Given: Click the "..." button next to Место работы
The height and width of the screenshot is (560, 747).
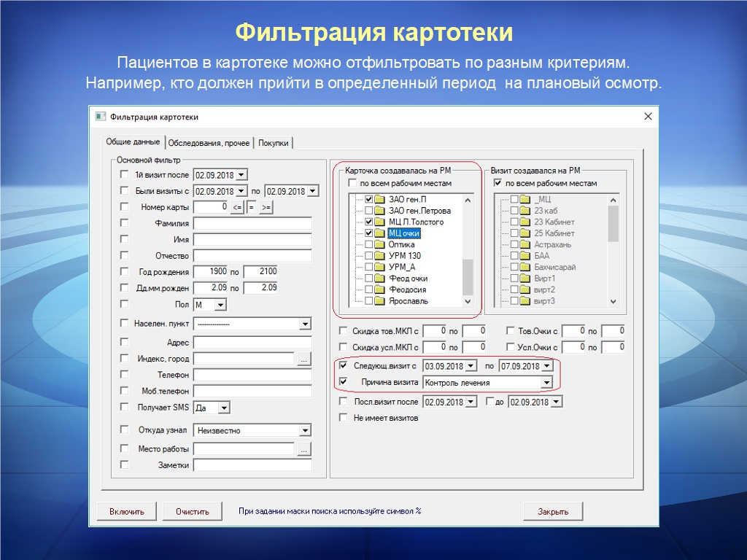Looking at the screenshot, I should 304,449.
